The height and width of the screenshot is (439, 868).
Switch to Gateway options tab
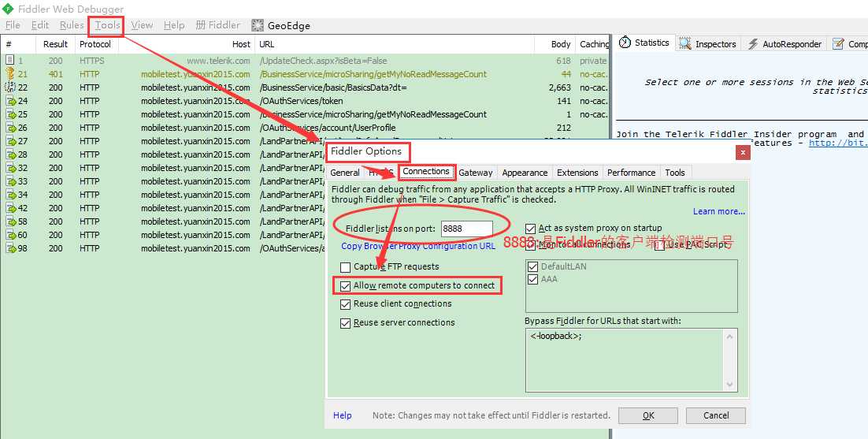(x=476, y=173)
